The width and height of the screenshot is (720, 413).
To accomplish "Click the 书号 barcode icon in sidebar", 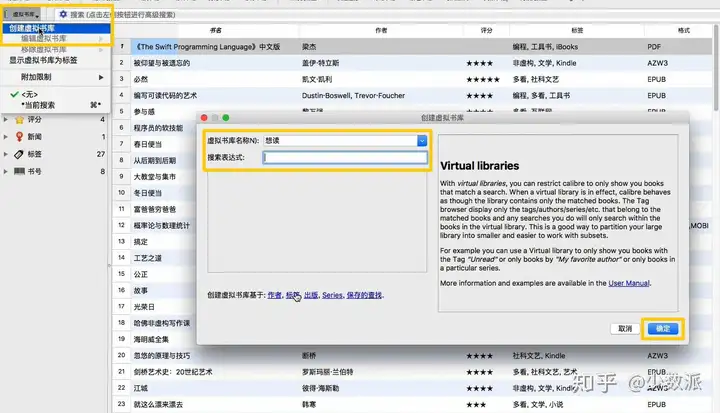I will [19, 171].
